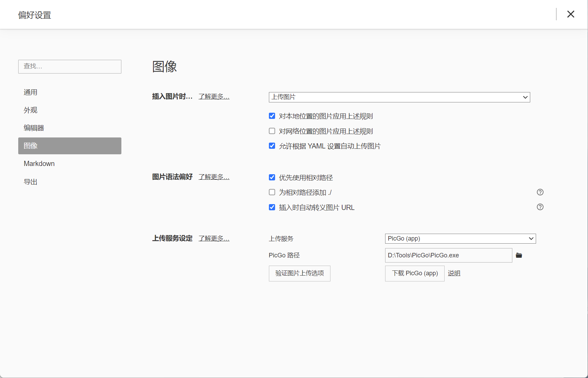Enable 对网络位置的图片应用上述规则 checkbox

coord(272,131)
